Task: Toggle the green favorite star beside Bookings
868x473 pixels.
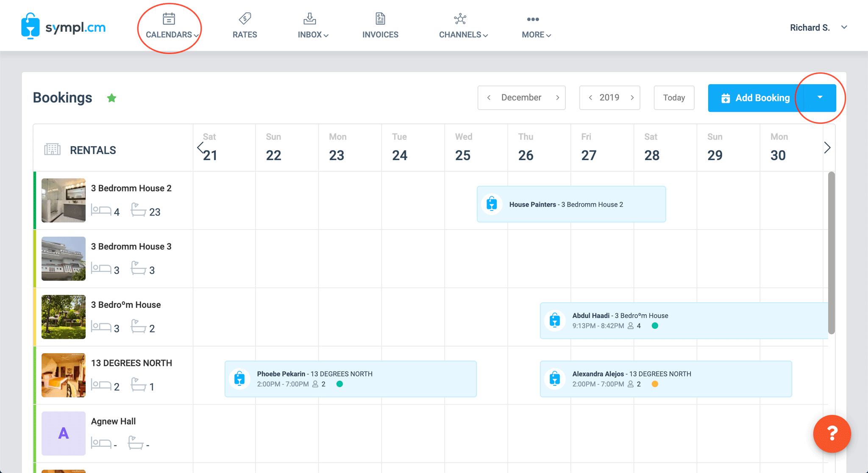Action: pyautogui.click(x=111, y=98)
